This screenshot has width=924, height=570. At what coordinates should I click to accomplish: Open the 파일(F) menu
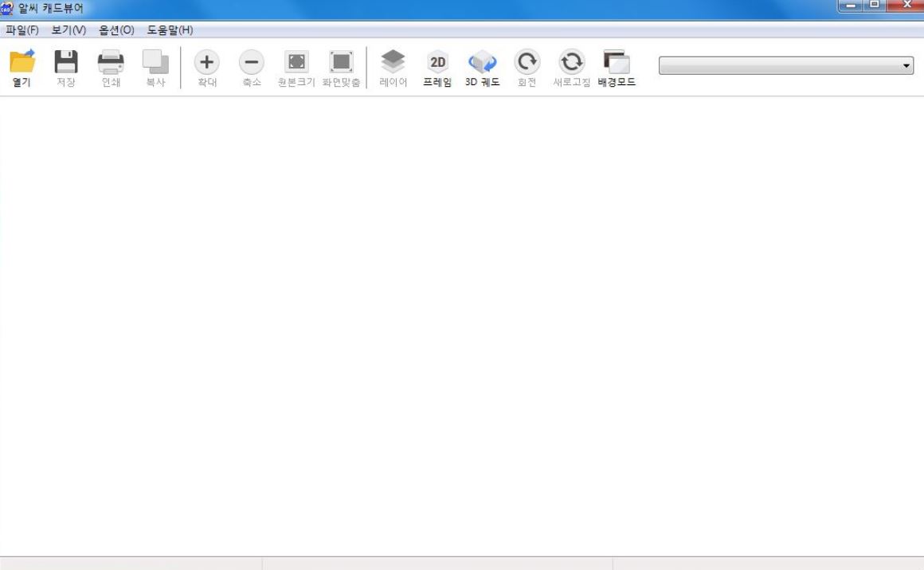point(22,30)
